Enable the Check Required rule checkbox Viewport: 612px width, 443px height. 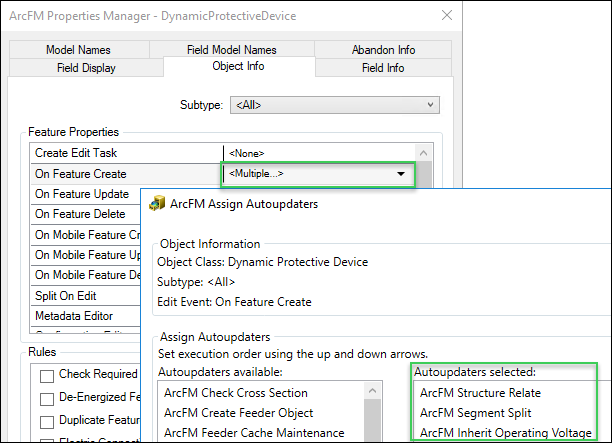tap(47, 376)
